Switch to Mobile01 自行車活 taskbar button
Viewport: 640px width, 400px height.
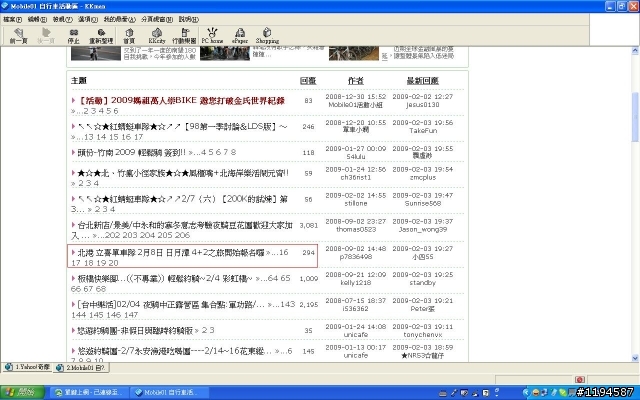[169, 393]
